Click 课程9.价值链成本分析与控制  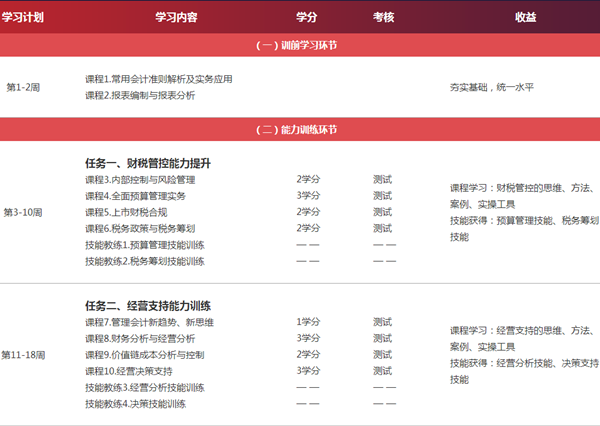pyautogui.click(x=145, y=355)
